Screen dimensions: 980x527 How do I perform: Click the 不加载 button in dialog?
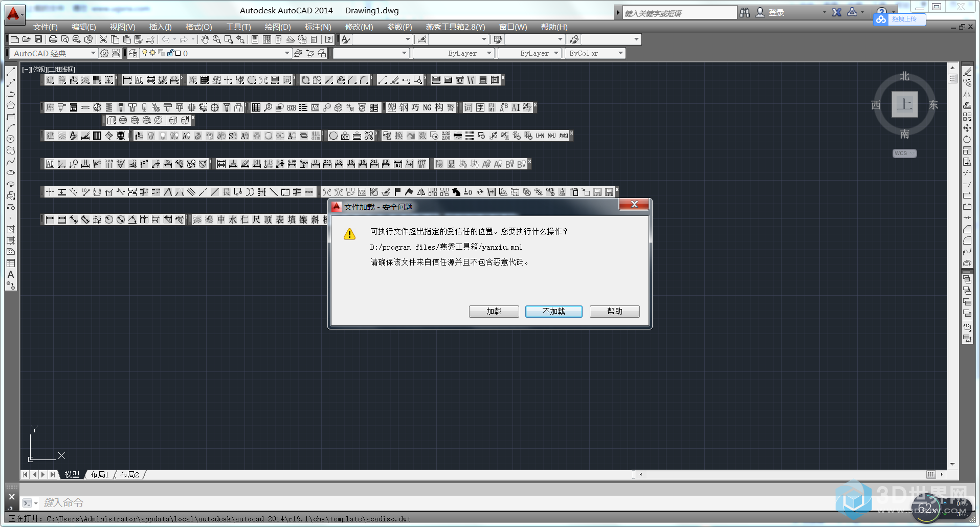(x=554, y=312)
